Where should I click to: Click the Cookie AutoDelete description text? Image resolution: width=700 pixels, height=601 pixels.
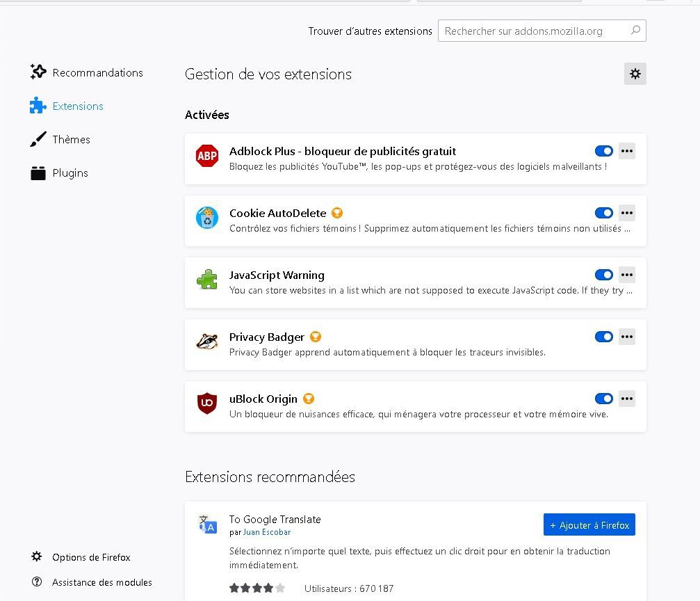click(430, 228)
